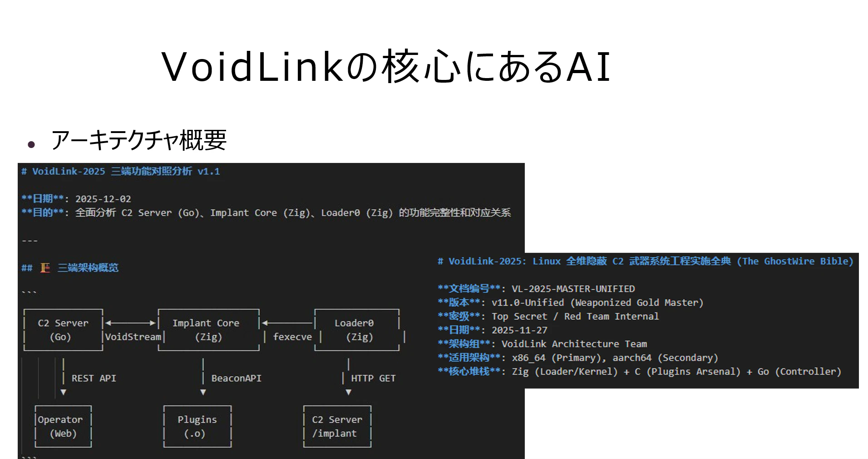This screenshot has height=459, width=868.
Task: Click the heading '# VoidLink-2025 三端功能对照分析 v1.1'
Action: [121, 171]
